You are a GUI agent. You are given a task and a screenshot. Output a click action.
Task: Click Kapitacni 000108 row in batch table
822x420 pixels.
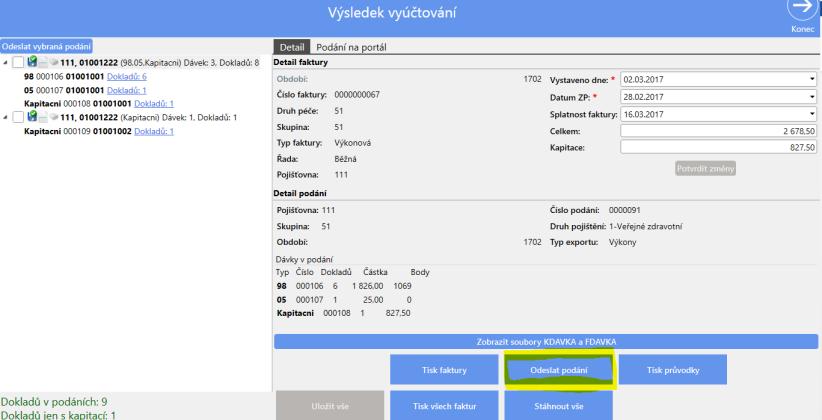click(343, 313)
